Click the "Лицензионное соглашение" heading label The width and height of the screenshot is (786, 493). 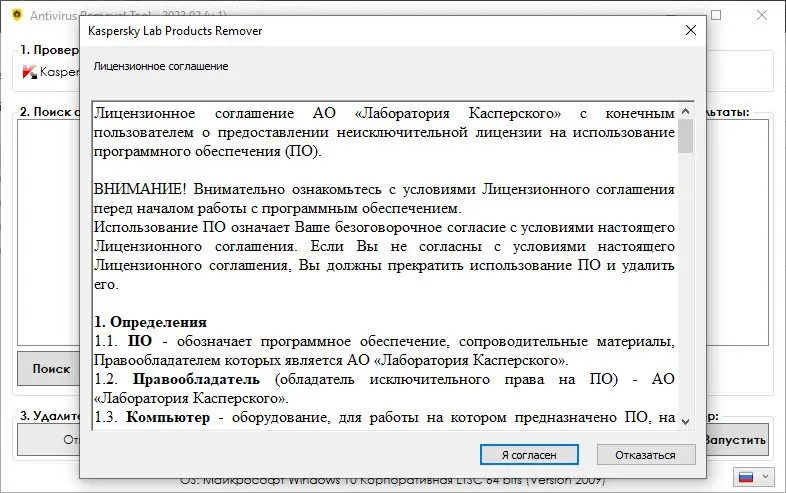click(x=161, y=66)
